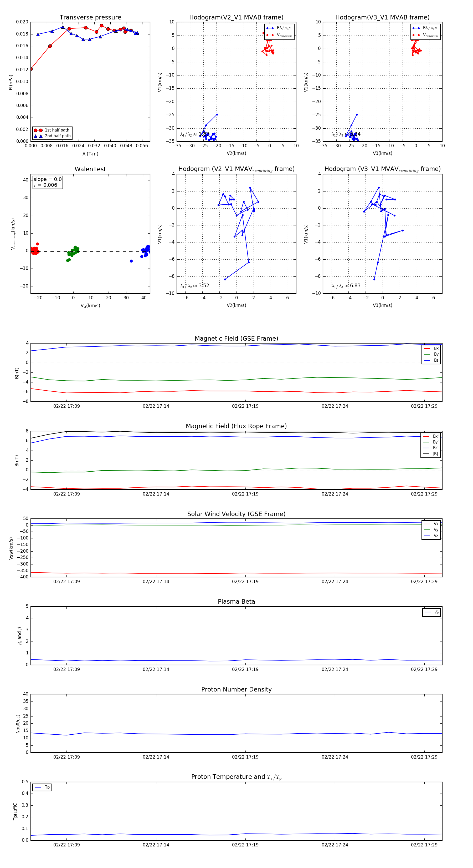Click the 'A (T·m)' x-axis label
This screenshot has width=473, height=868.
pyautogui.click(x=90, y=154)
